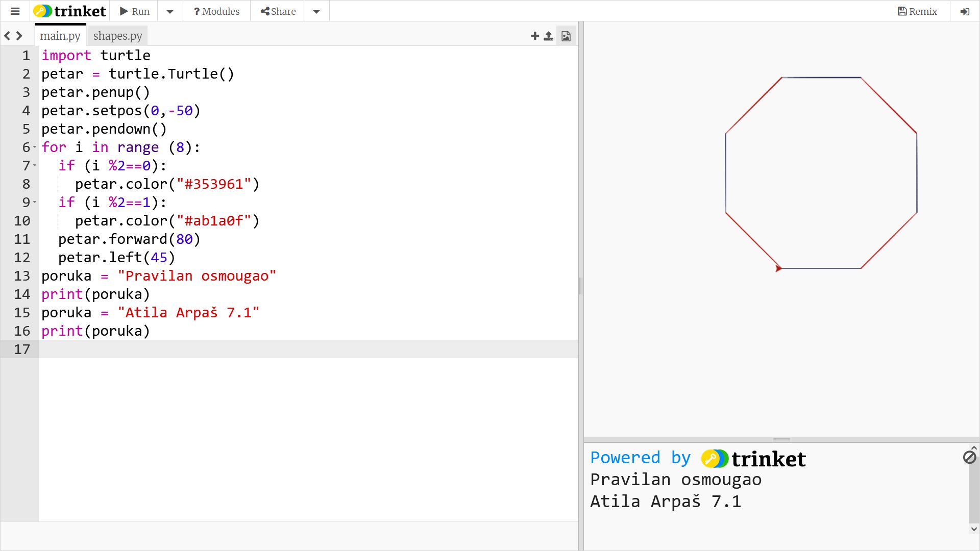Collapse the for loop fold on line 6
This screenshot has width=980, height=551.
tap(35, 147)
